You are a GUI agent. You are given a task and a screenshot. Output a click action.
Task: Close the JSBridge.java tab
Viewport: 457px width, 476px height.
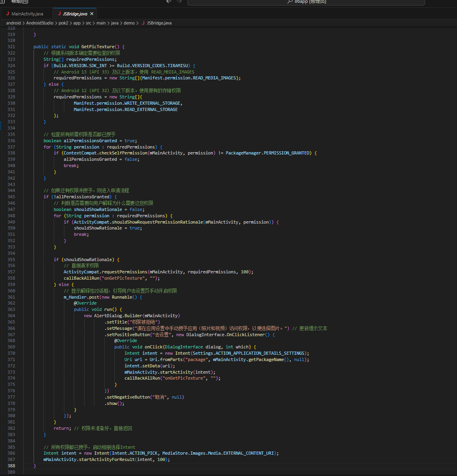(x=92, y=14)
